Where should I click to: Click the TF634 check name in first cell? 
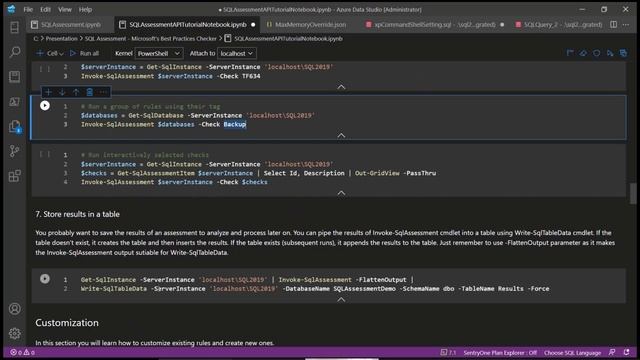tap(251, 76)
